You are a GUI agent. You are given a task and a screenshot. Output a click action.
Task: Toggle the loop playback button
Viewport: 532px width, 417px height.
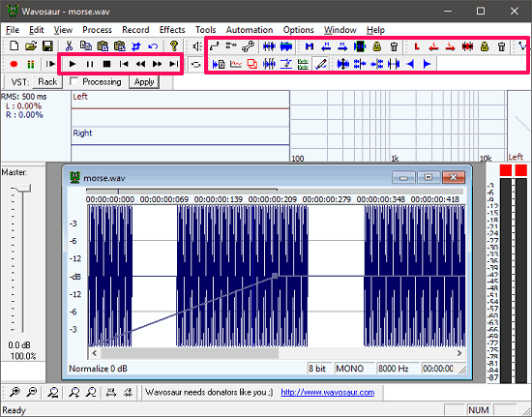point(195,64)
